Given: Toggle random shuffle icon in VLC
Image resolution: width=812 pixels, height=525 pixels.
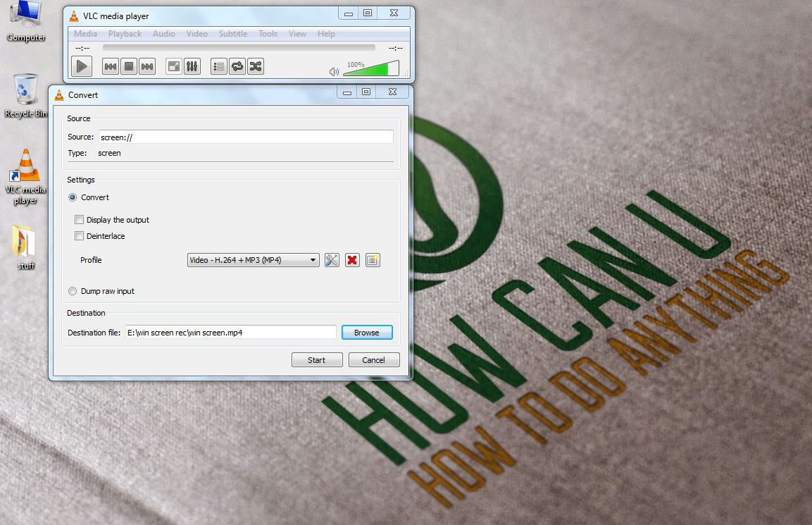Looking at the screenshot, I should [256, 66].
